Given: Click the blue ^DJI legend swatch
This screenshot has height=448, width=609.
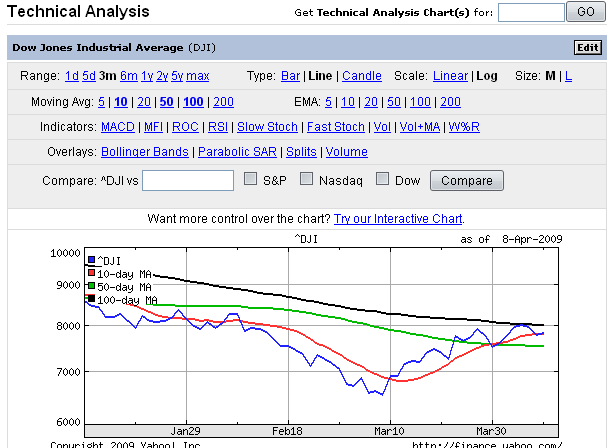Looking at the screenshot, I should (x=92, y=260).
